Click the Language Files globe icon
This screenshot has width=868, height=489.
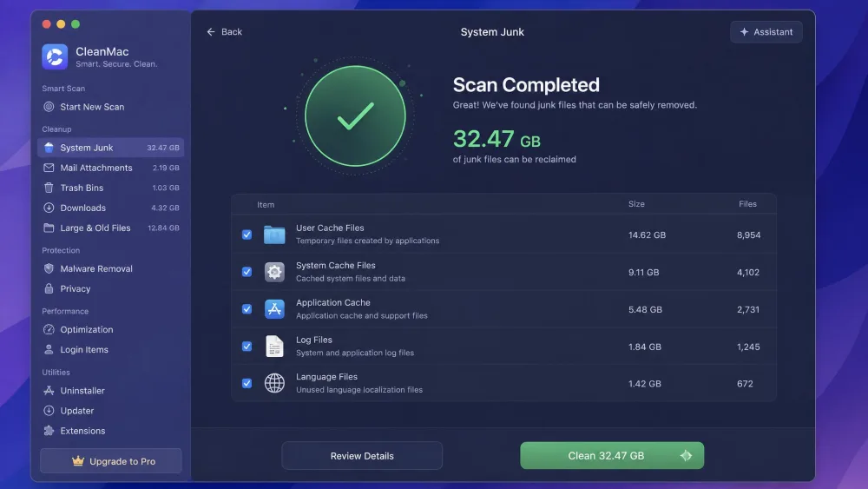[x=274, y=383]
